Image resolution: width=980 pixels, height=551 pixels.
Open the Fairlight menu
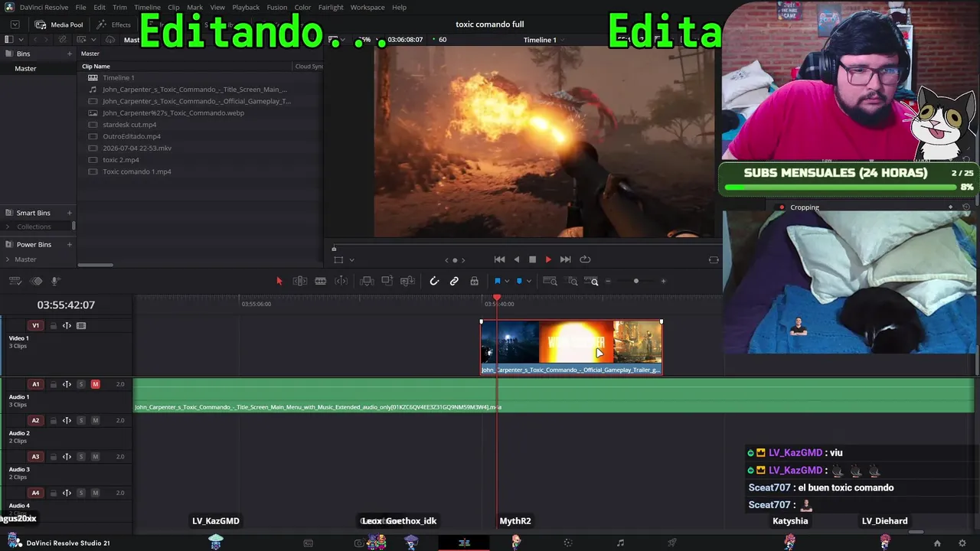pos(331,8)
